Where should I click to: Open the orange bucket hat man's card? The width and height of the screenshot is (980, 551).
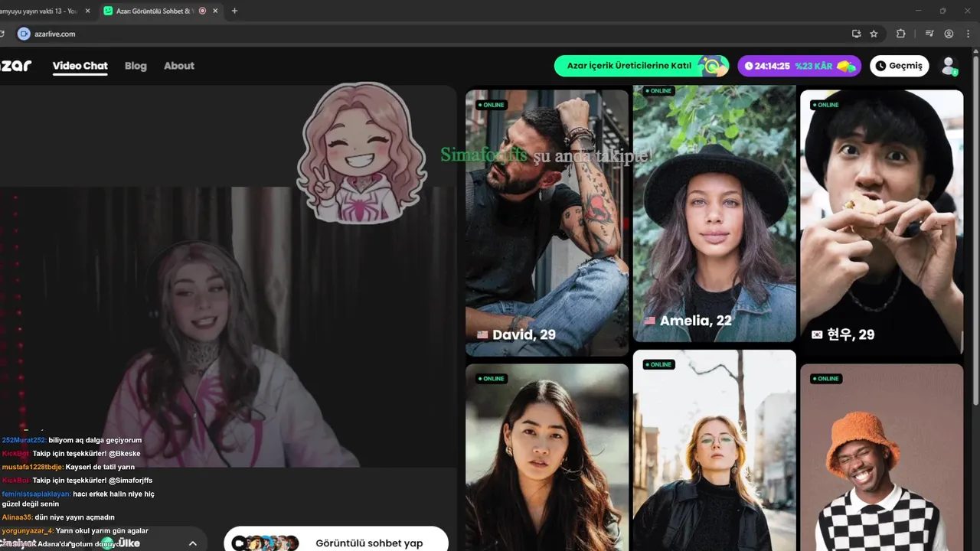click(882, 457)
